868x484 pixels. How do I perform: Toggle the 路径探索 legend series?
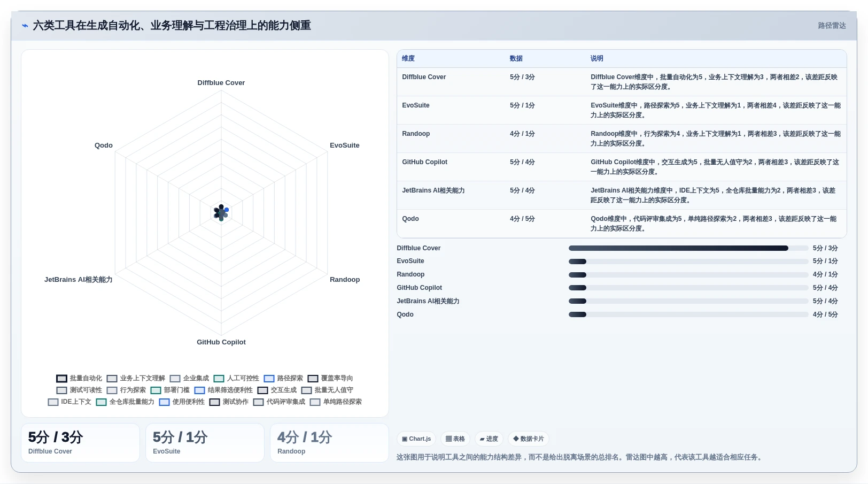point(283,378)
